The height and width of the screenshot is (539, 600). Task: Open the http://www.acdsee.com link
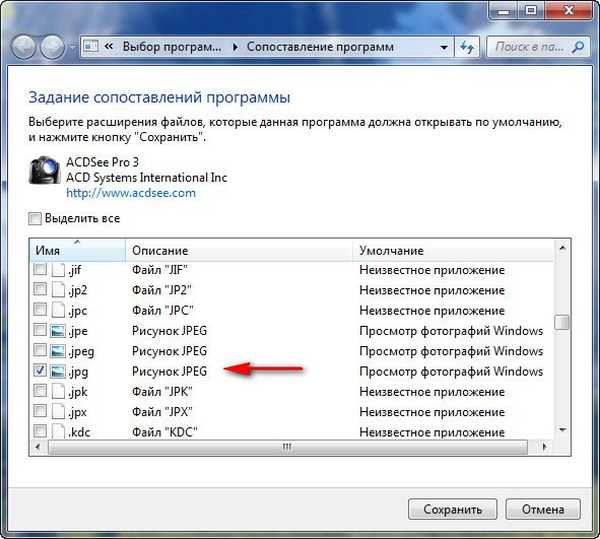(131, 192)
